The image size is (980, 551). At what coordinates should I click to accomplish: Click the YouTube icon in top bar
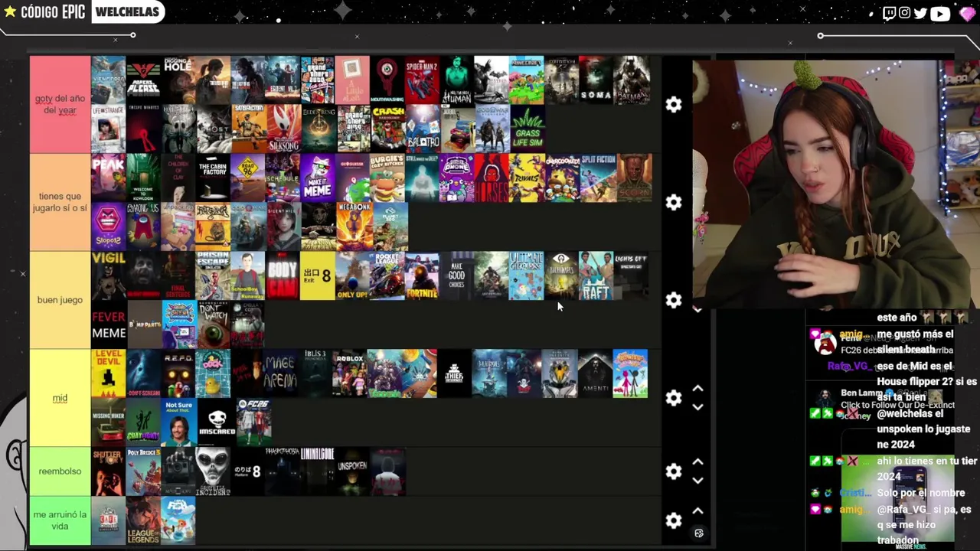939,13
